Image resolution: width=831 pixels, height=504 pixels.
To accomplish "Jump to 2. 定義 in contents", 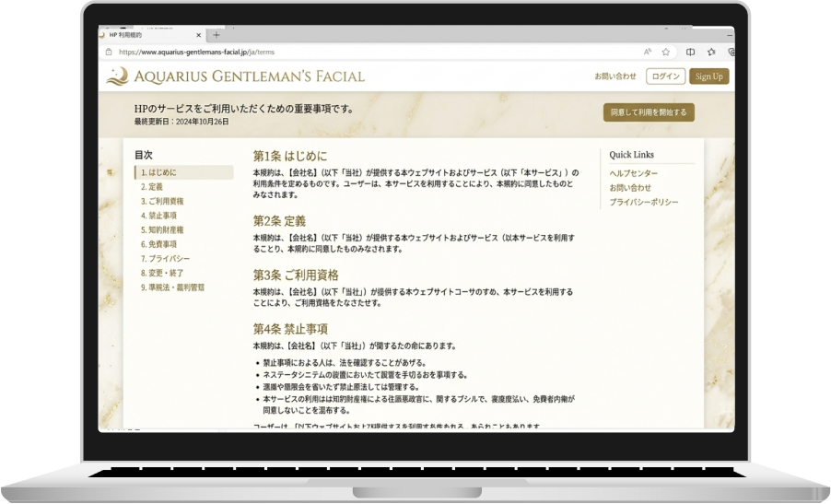I will [152, 186].
